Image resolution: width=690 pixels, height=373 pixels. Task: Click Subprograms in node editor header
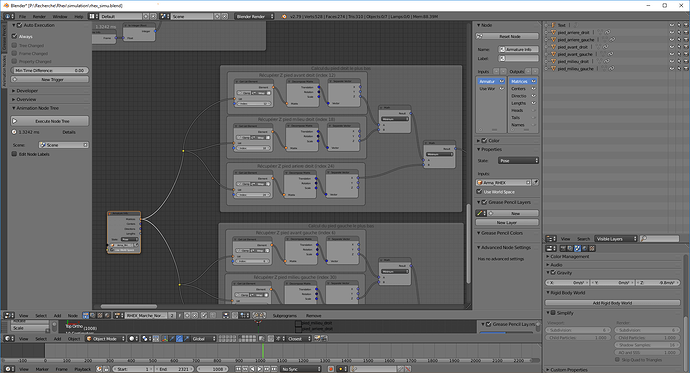pos(285,315)
